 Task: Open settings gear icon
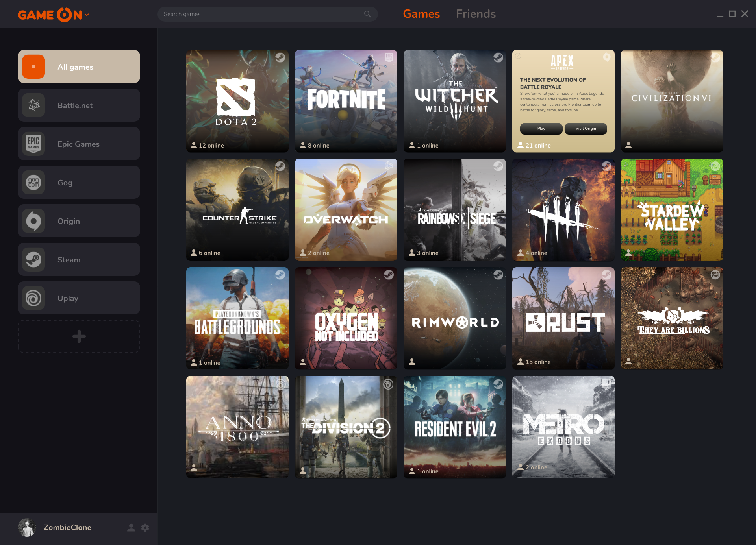click(145, 528)
